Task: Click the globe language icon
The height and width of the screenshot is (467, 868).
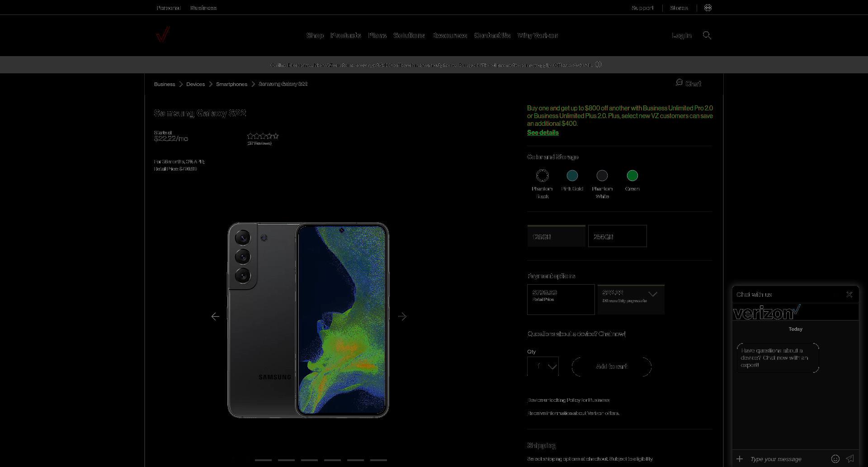Action: [708, 8]
